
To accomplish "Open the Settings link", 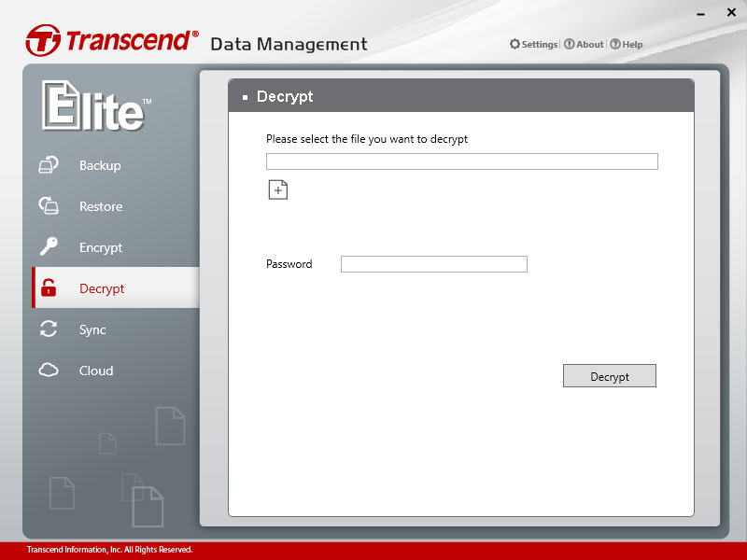I will coord(539,44).
